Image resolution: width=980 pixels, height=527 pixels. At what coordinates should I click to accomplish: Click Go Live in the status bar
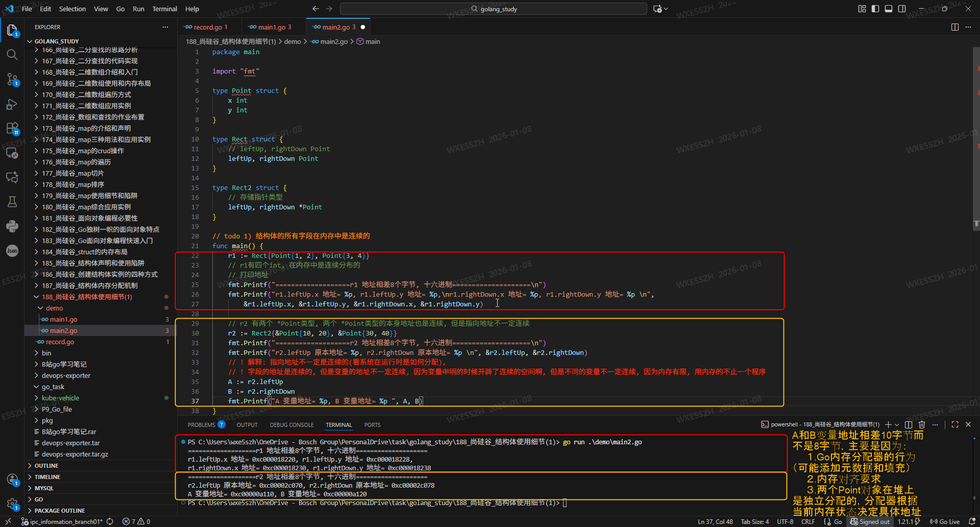[x=945, y=521]
